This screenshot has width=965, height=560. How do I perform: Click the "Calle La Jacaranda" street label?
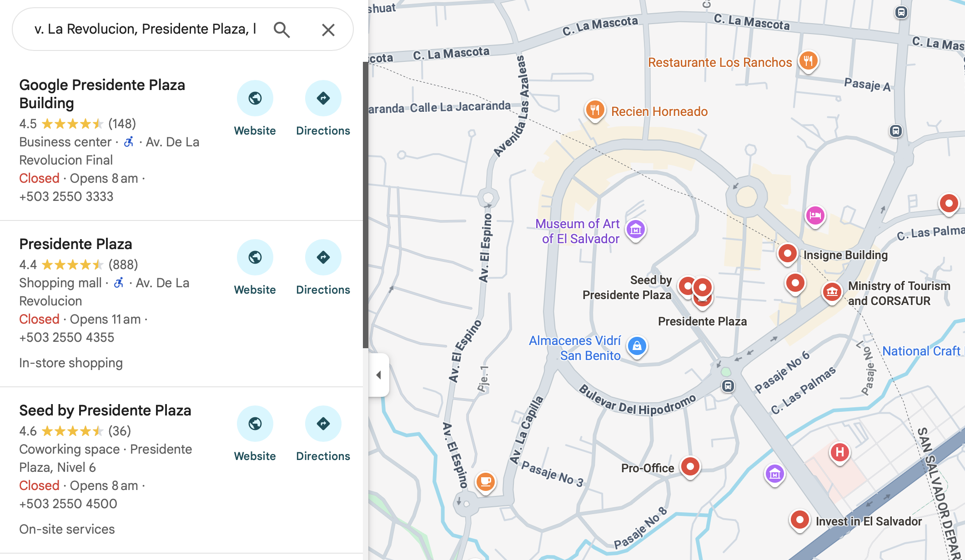[x=460, y=107]
